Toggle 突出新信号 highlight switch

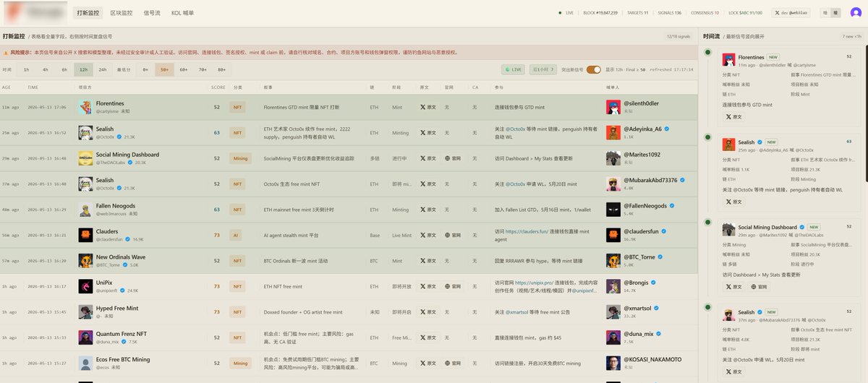[593, 69]
